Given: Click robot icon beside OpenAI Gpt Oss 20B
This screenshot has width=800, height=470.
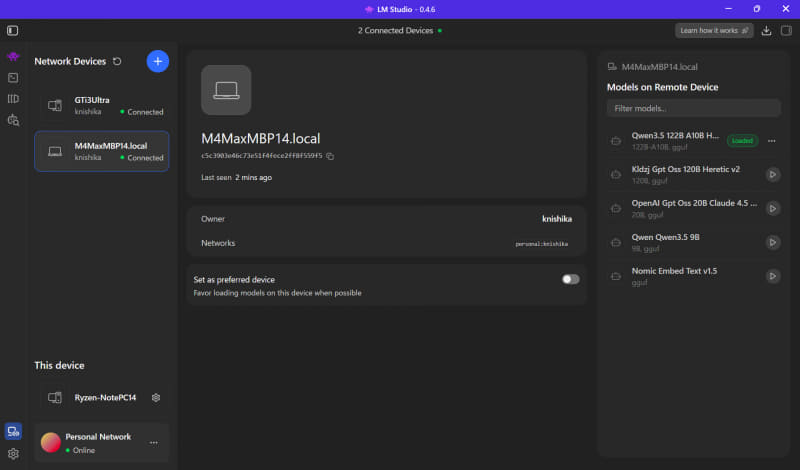Looking at the screenshot, I should click(616, 208).
